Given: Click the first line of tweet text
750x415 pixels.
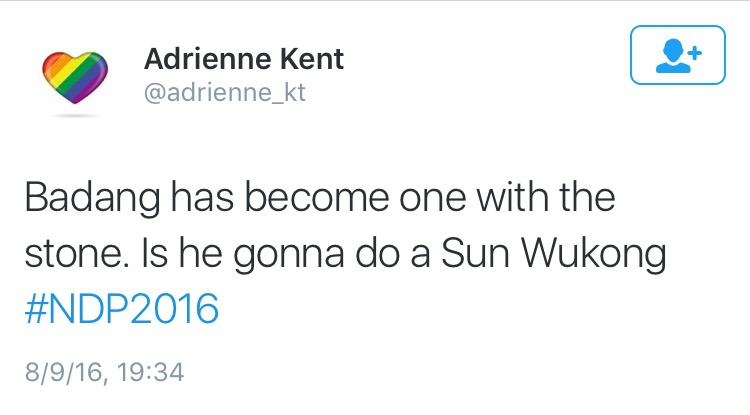Looking at the screenshot, I should pyautogui.click(x=320, y=200).
